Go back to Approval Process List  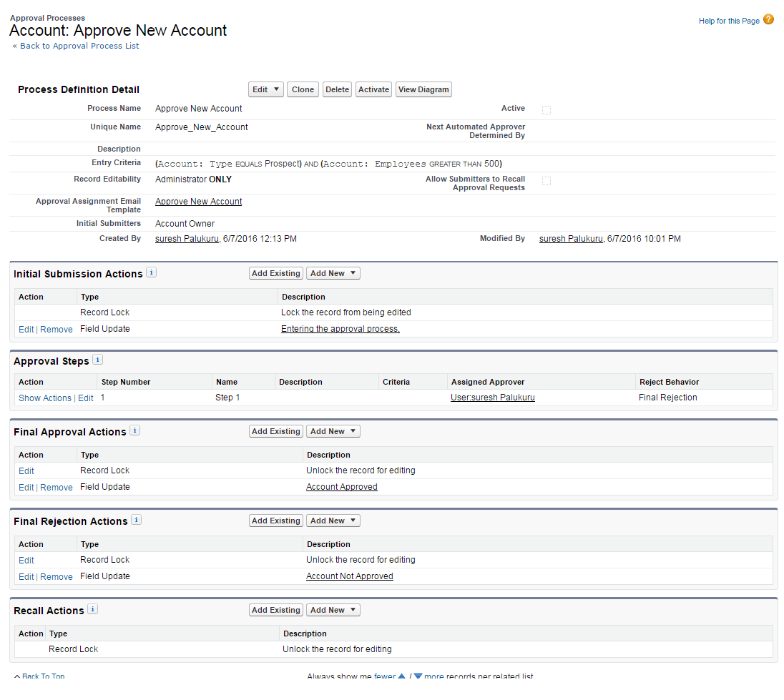tap(79, 46)
